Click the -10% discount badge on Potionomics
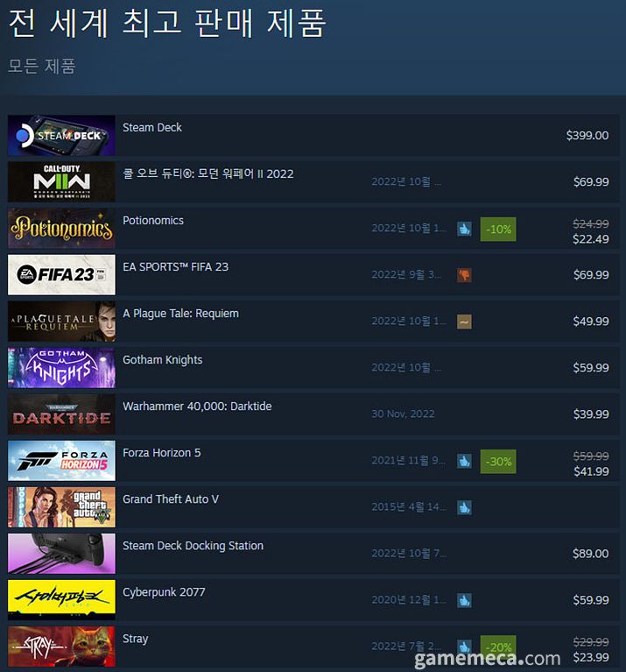 click(x=498, y=230)
